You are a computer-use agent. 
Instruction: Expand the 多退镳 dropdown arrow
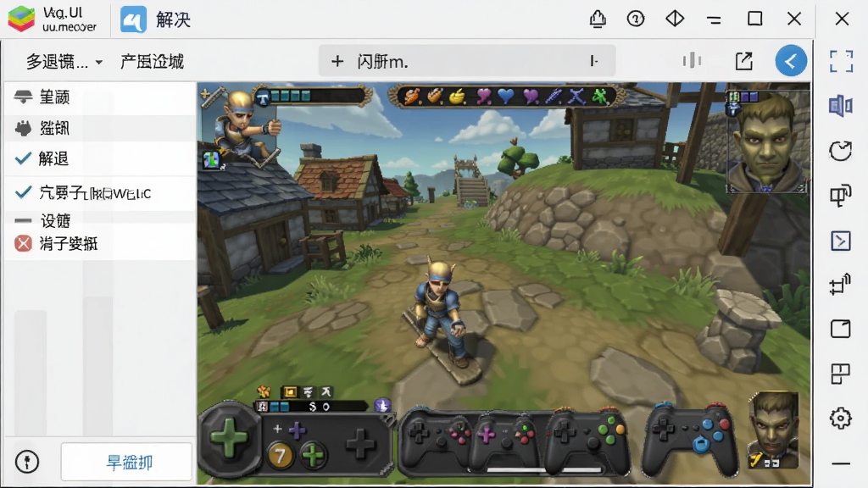pos(98,62)
